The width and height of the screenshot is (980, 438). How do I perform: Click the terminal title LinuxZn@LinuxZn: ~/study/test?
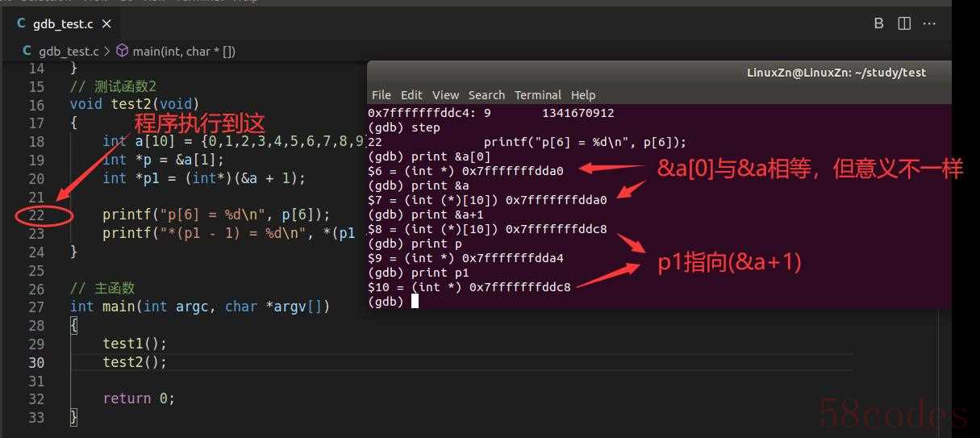[836, 73]
